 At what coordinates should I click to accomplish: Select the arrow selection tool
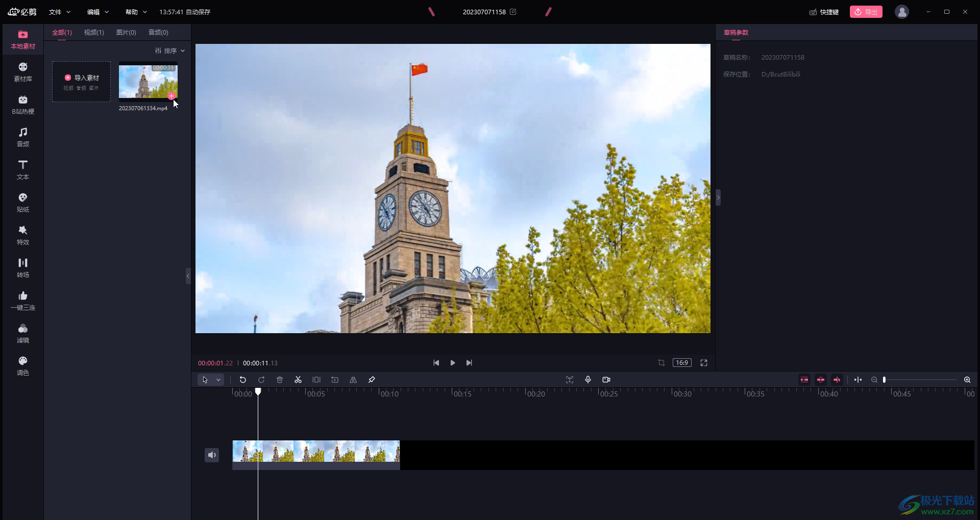[205, 380]
